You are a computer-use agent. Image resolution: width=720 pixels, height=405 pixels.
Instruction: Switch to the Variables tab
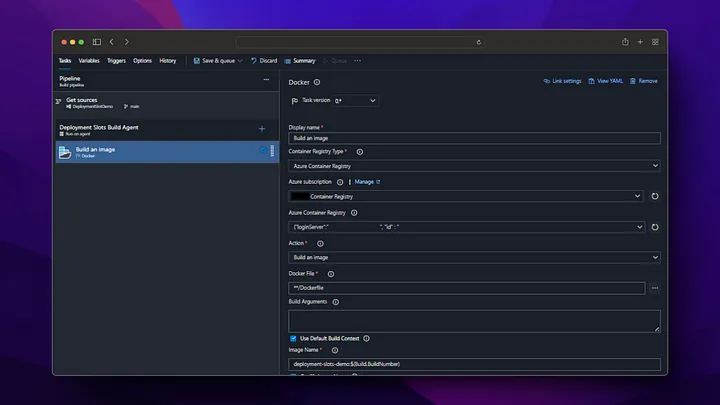(89, 61)
